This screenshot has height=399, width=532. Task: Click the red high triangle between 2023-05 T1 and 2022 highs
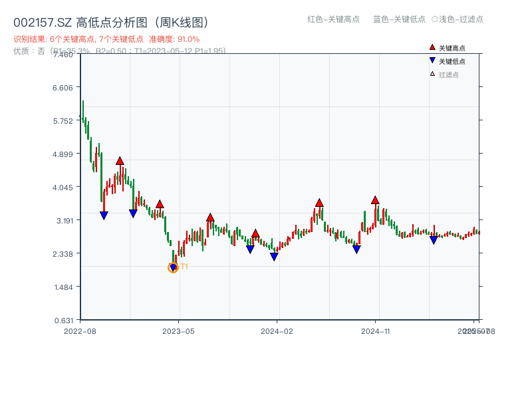160,204
